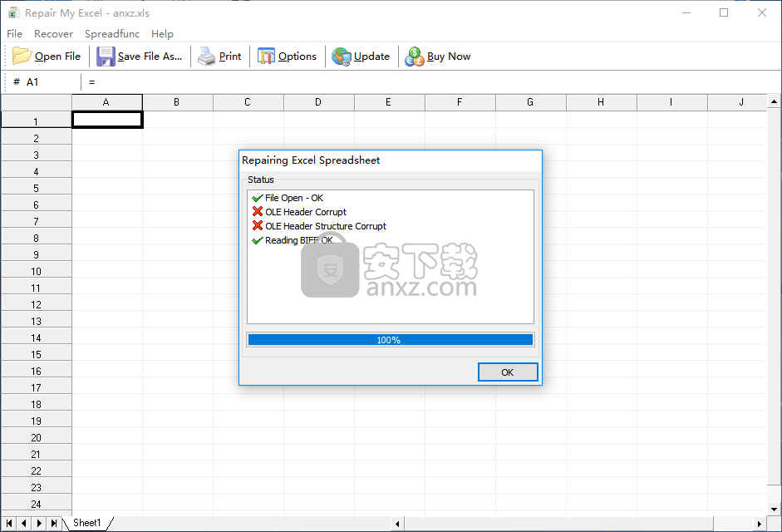Go to last sheet tab arrow
The height and width of the screenshot is (532, 782).
pos(54,523)
